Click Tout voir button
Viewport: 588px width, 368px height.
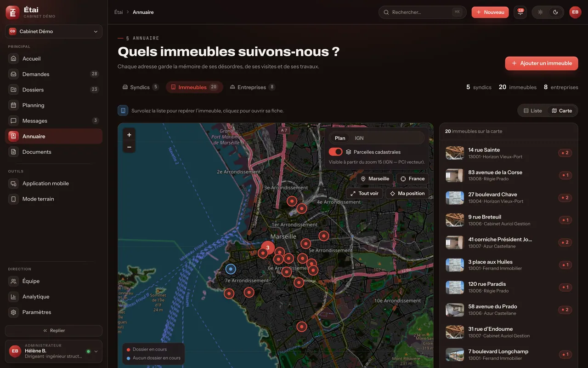point(364,194)
